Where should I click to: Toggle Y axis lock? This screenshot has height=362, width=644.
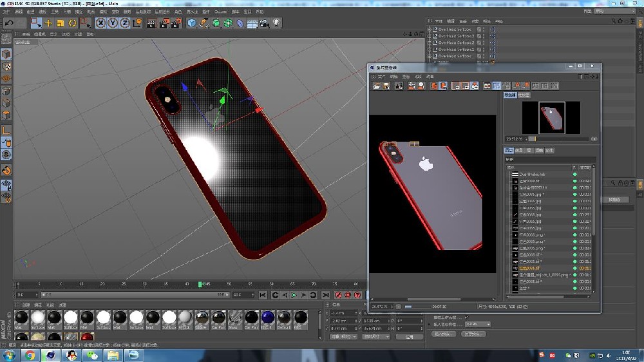tap(113, 23)
